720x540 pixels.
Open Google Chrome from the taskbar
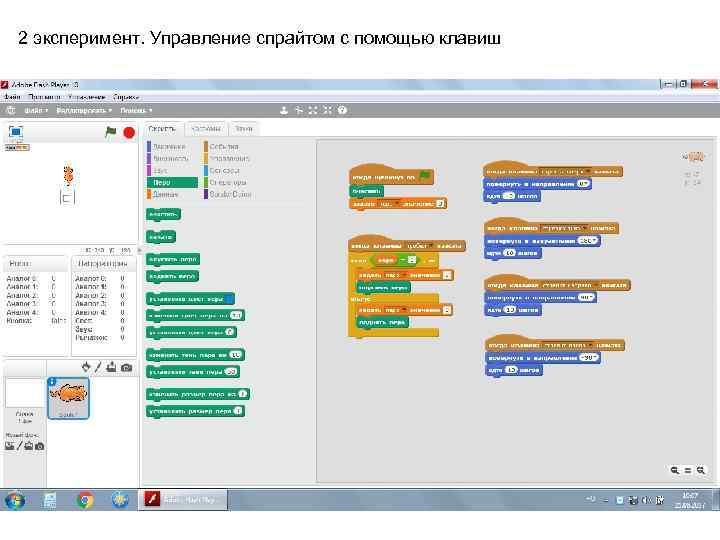(x=85, y=500)
